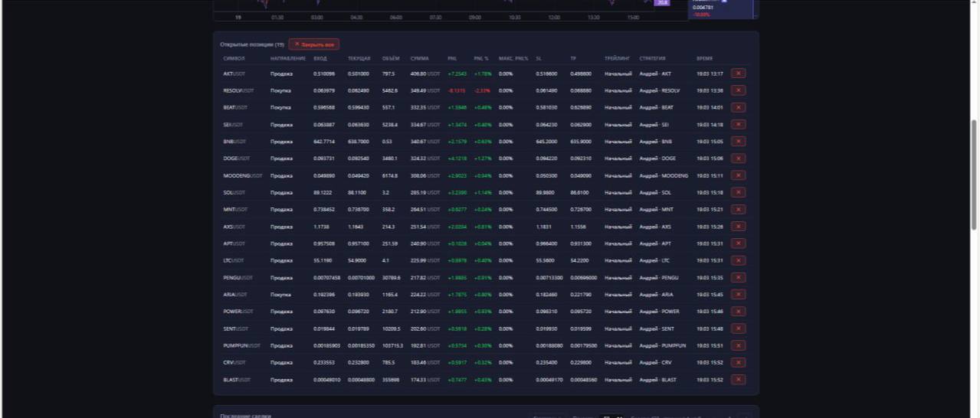This screenshot has height=418, width=980.
Task: Close the BLASTUSDT position with its red X
Action: pos(738,379)
